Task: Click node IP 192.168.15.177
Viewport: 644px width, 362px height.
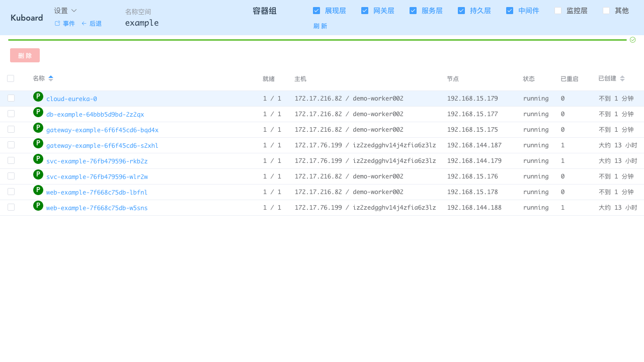Action: 472,114
